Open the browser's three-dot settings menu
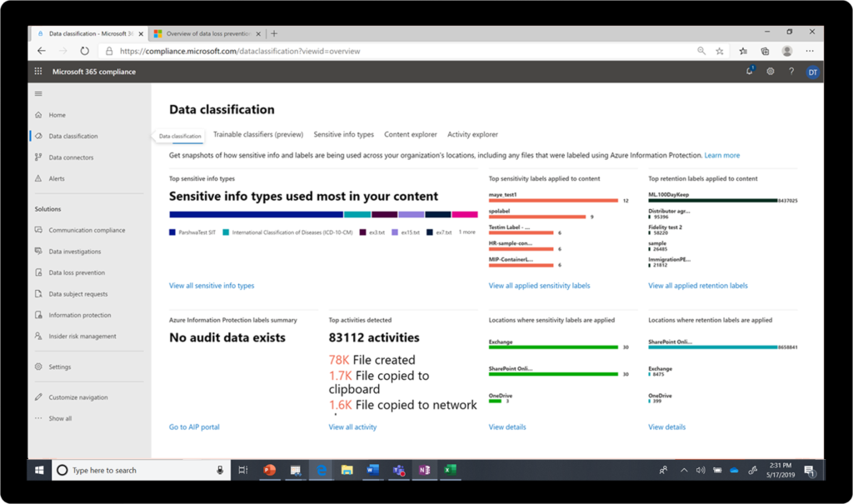 click(809, 51)
